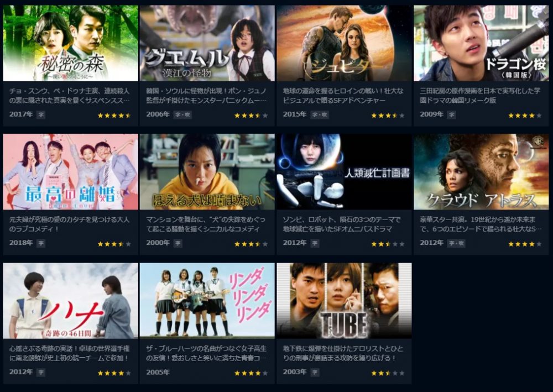
Task: Open description text starting with ザ・ブルーハーツの名曲
Action: pyautogui.click(x=206, y=353)
